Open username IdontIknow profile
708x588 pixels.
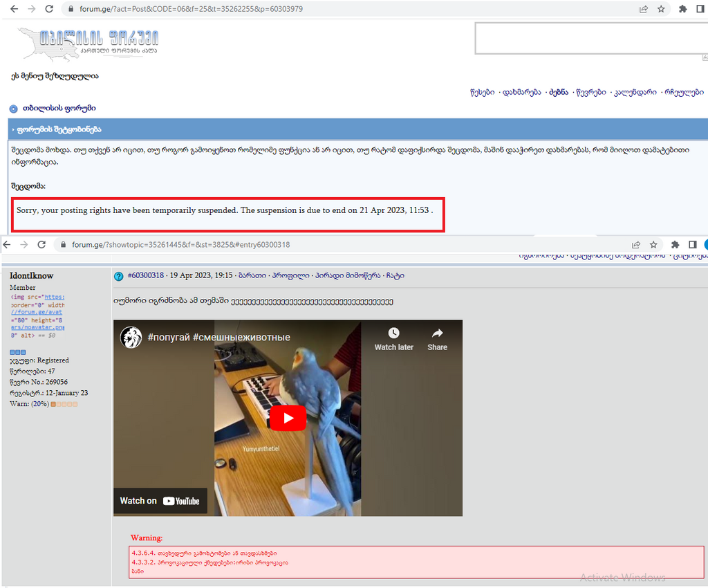coord(32,275)
